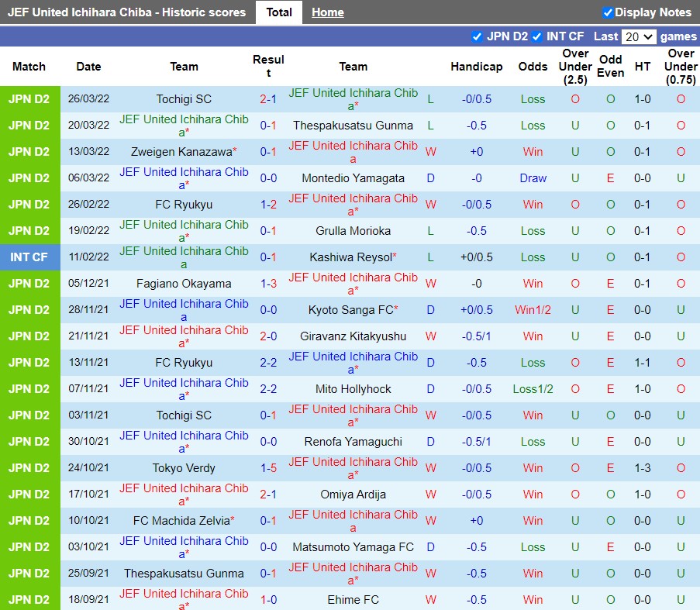Click the HT column header

pyautogui.click(x=643, y=67)
